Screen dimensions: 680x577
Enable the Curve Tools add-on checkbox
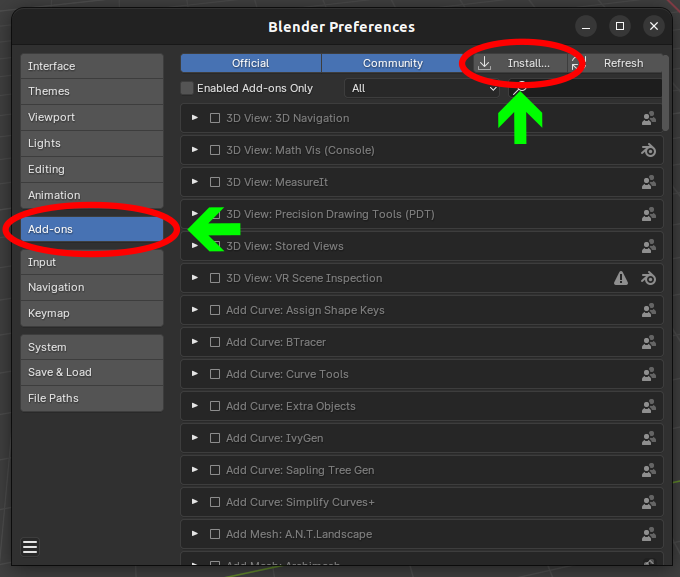(215, 374)
